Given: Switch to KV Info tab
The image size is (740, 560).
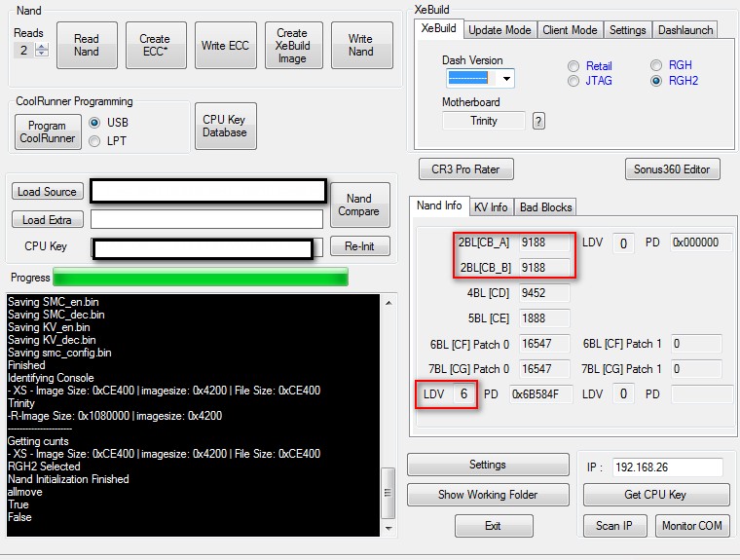Looking at the screenshot, I should [x=492, y=207].
